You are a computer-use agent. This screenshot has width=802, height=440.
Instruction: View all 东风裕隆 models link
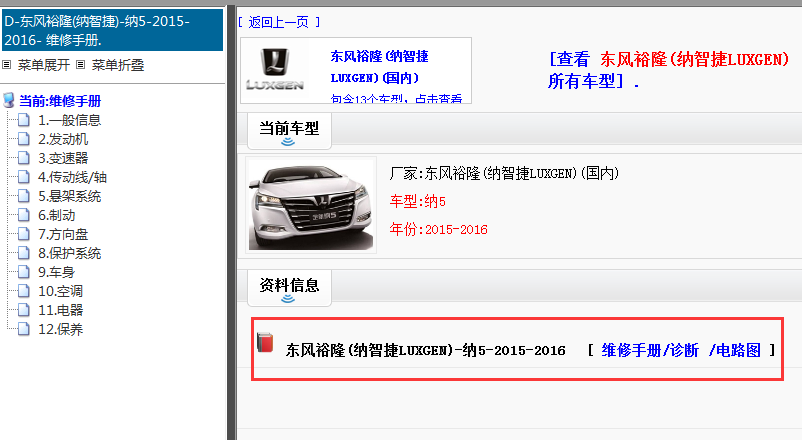point(669,70)
